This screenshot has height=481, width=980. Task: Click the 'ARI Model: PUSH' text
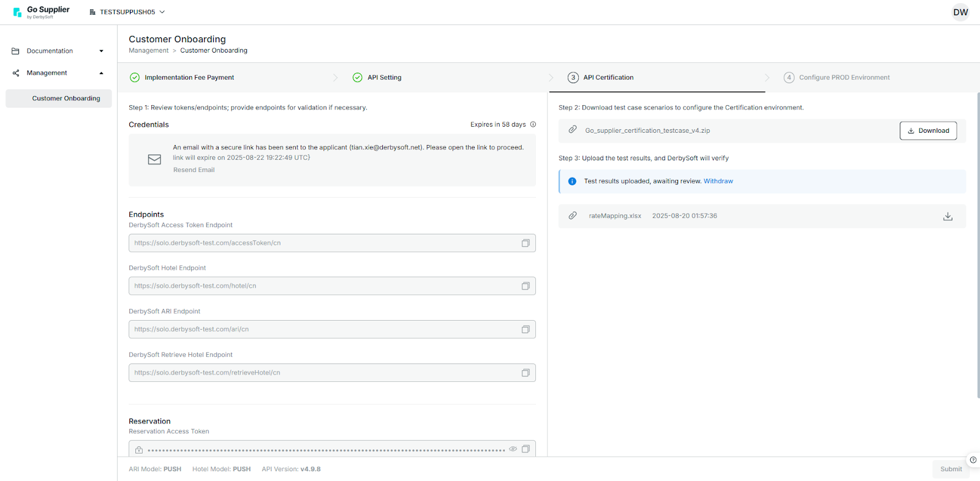(x=155, y=469)
